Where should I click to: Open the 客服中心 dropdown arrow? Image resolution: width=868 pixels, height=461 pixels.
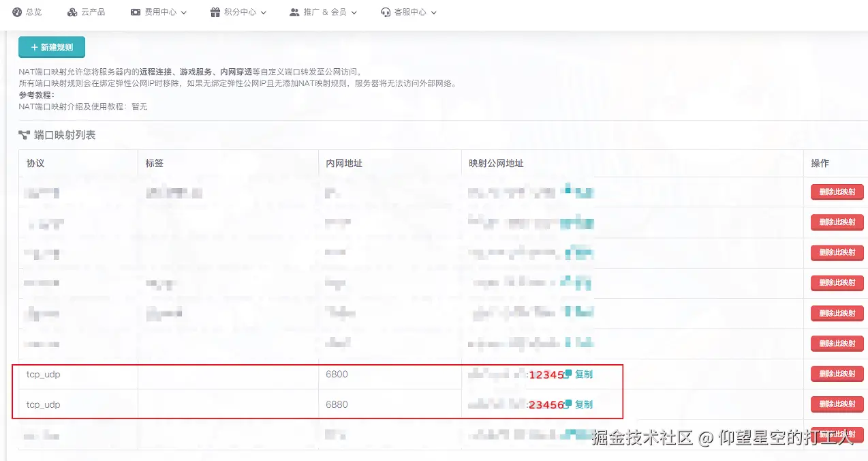[x=434, y=12]
